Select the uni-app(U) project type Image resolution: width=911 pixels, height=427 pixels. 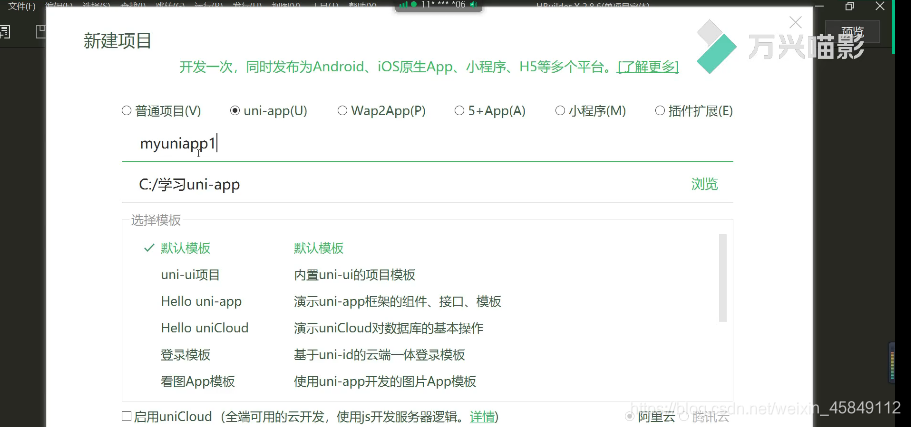pos(235,110)
